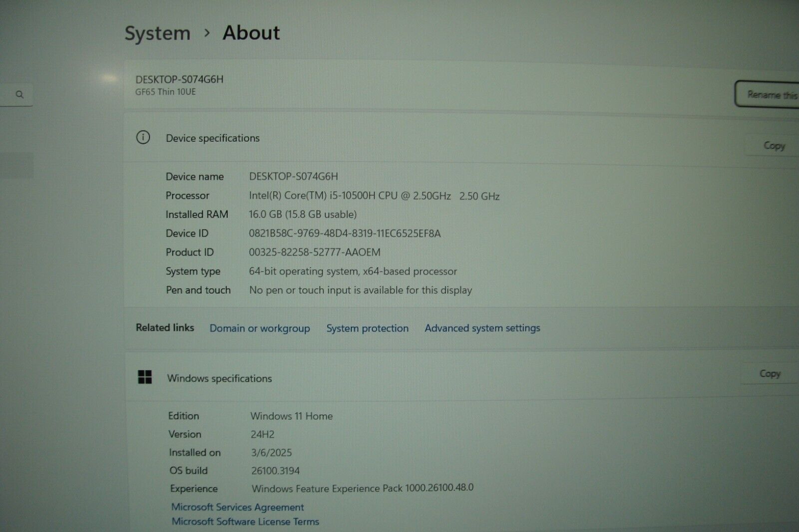Click the Installed RAM label

click(x=197, y=215)
